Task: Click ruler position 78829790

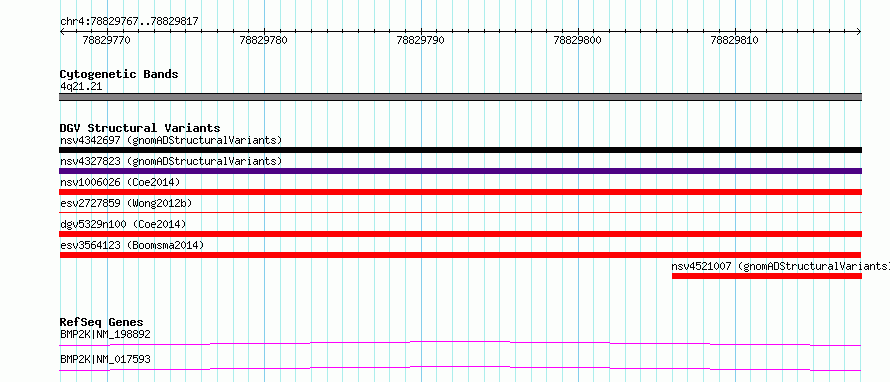Action: click(x=421, y=40)
